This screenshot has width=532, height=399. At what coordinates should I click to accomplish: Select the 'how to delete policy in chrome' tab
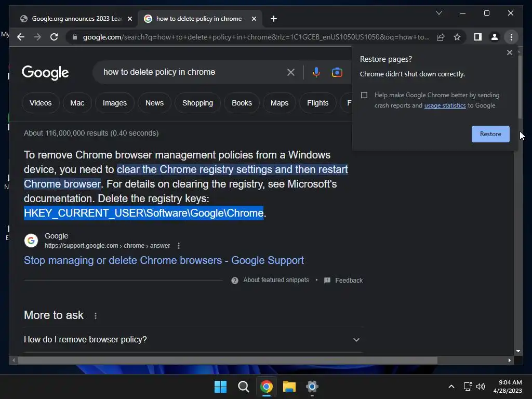click(x=199, y=19)
